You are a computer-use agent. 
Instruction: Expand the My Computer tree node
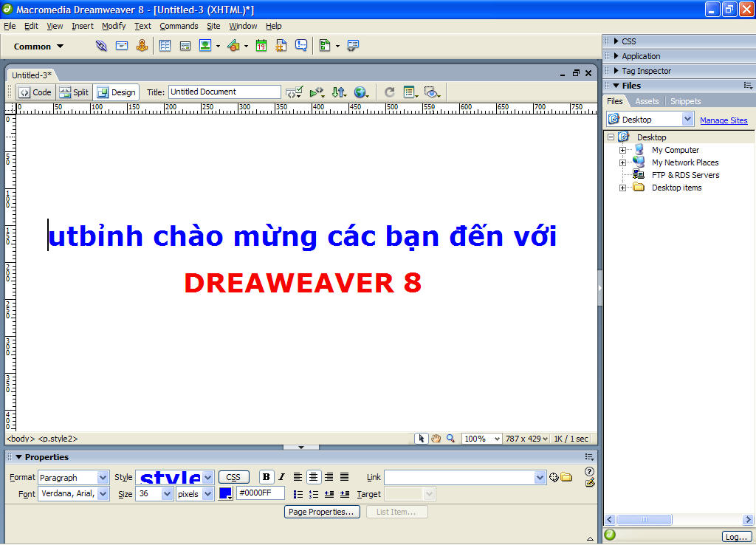pos(623,150)
